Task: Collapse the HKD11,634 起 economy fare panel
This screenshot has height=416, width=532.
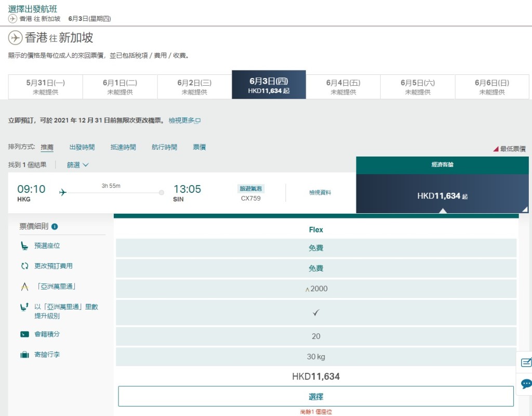Action: click(442, 194)
